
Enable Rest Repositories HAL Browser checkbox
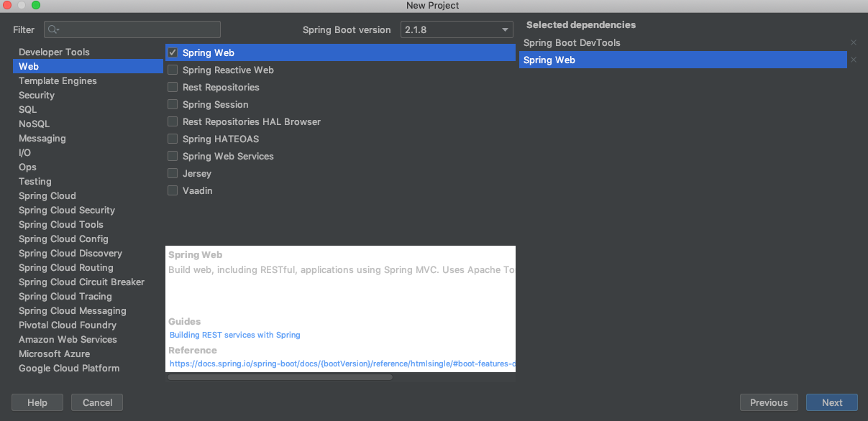point(173,121)
